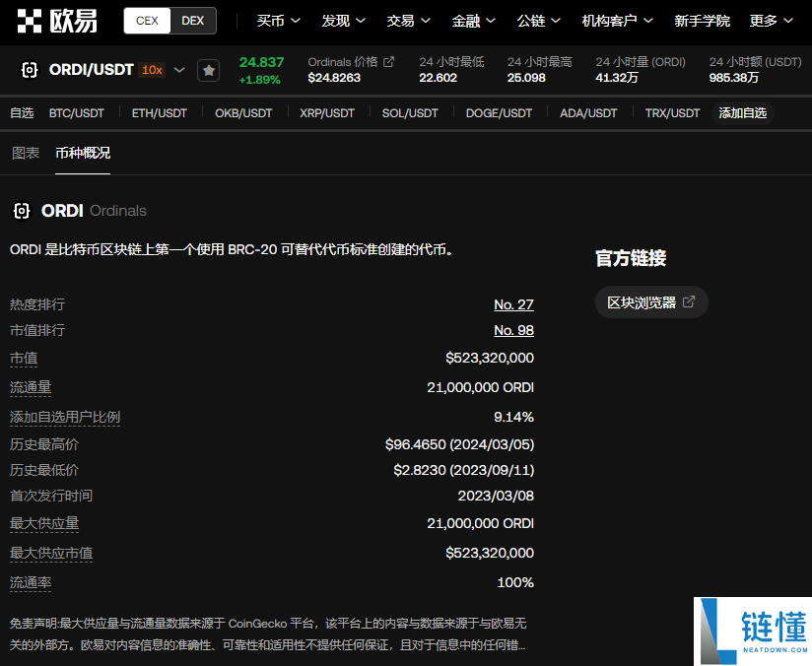This screenshot has width=812, height=666.
Task: Switch to DEX mode
Action: tap(192, 21)
